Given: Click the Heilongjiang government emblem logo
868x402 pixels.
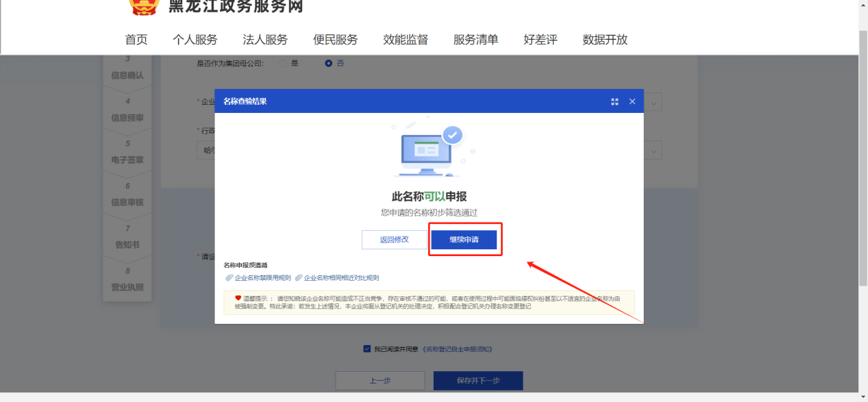Looking at the screenshot, I should pos(143,6).
